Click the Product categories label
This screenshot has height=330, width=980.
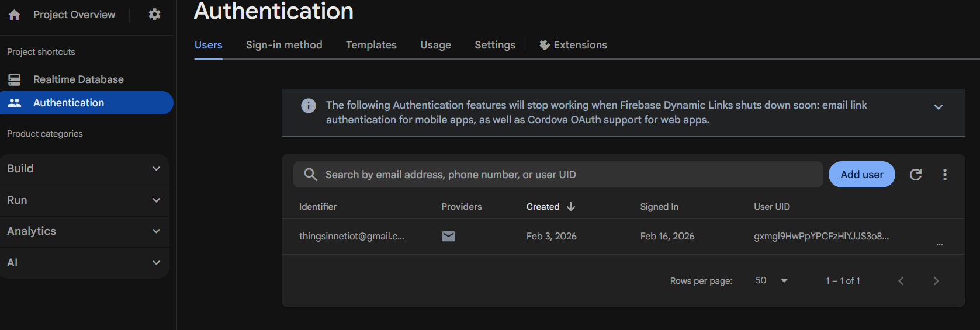tap(45, 134)
